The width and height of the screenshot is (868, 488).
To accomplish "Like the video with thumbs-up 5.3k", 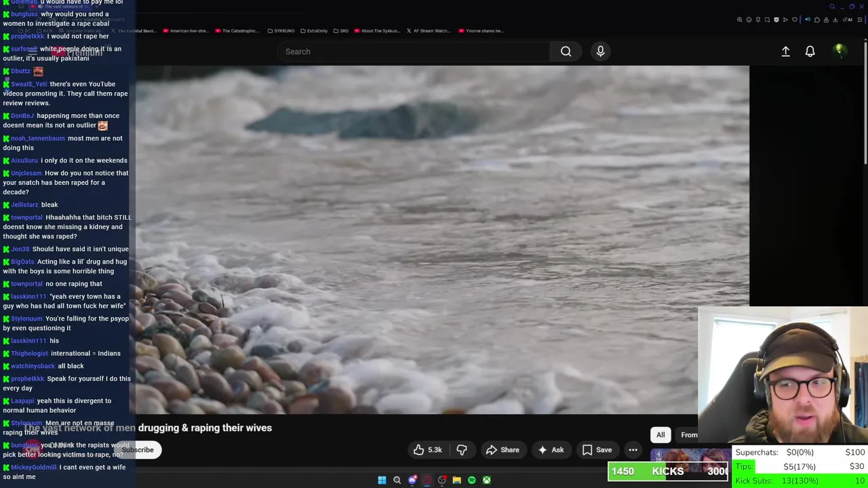I will pyautogui.click(x=427, y=450).
